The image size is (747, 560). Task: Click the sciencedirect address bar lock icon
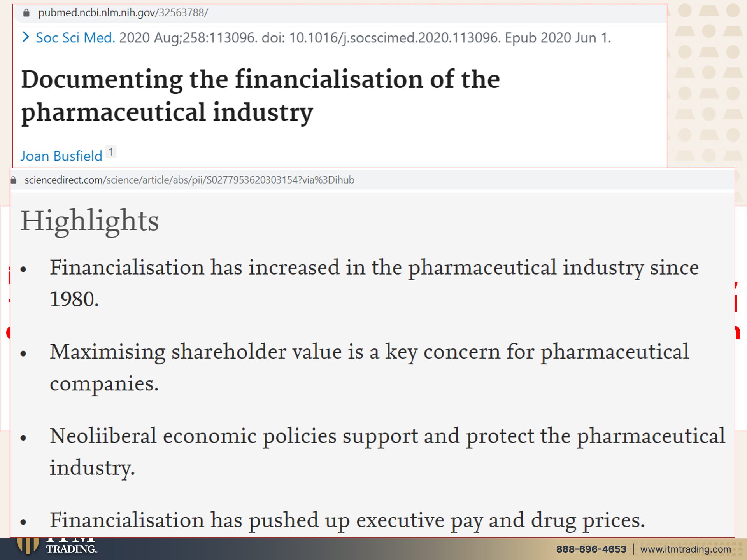[x=14, y=180]
